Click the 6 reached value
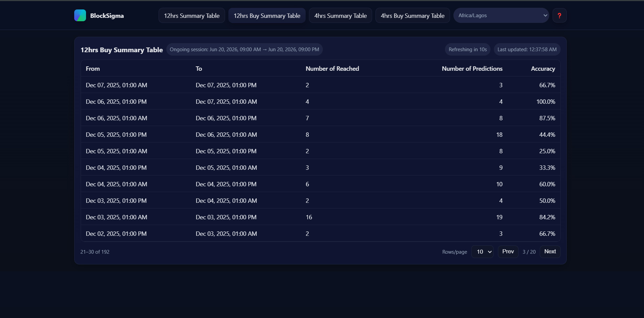The width and height of the screenshot is (644, 318). (x=307, y=184)
